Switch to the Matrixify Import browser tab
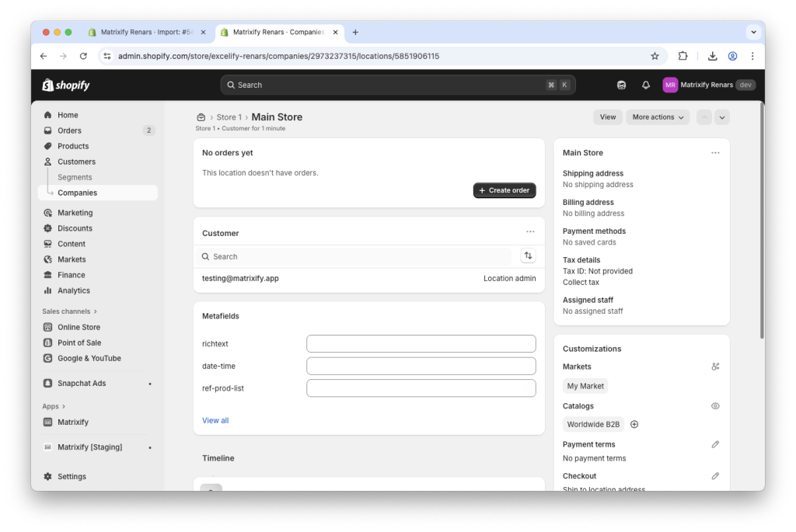The height and width of the screenshot is (532, 796). 146,32
